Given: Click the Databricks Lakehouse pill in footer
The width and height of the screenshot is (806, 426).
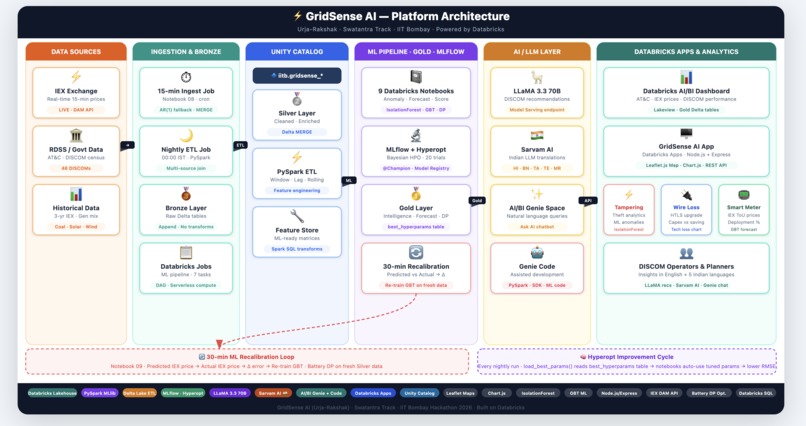Looking at the screenshot, I should 52,393.
